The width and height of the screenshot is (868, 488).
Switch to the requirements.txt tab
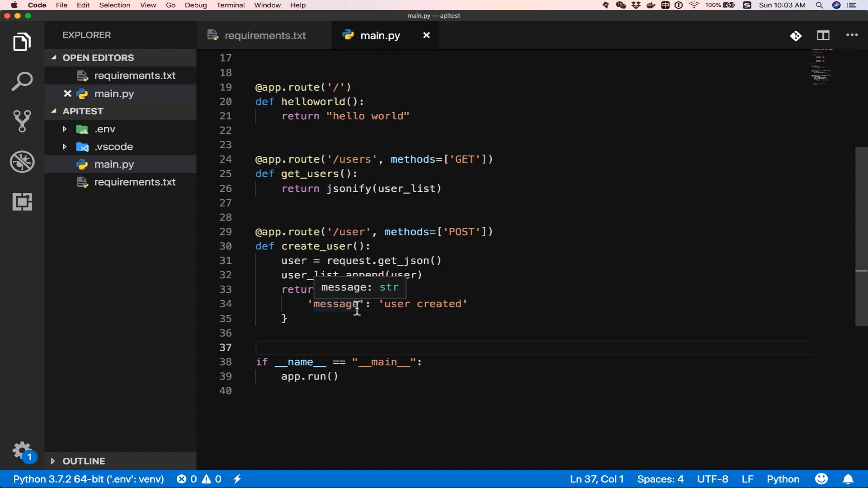pyautogui.click(x=264, y=35)
